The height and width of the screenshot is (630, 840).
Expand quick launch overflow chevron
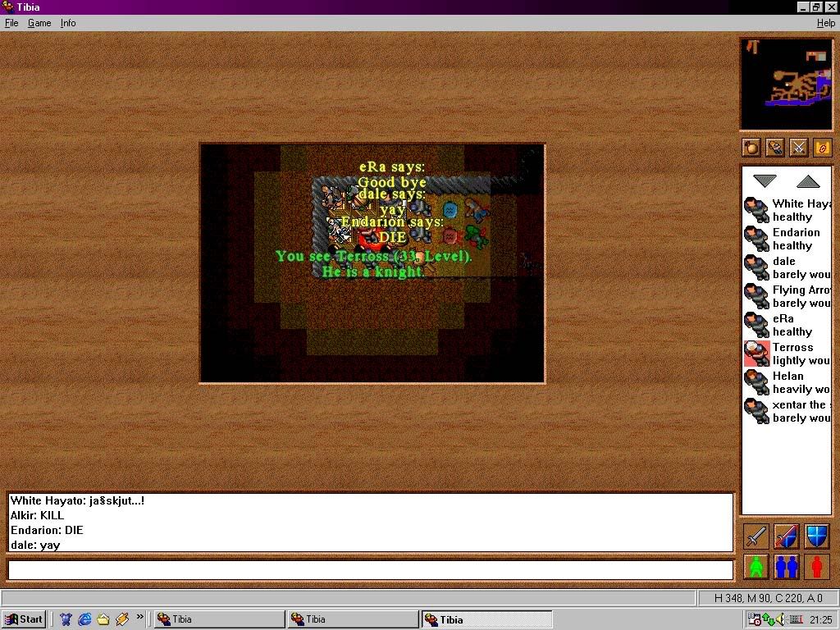click(x=139, y=617)
